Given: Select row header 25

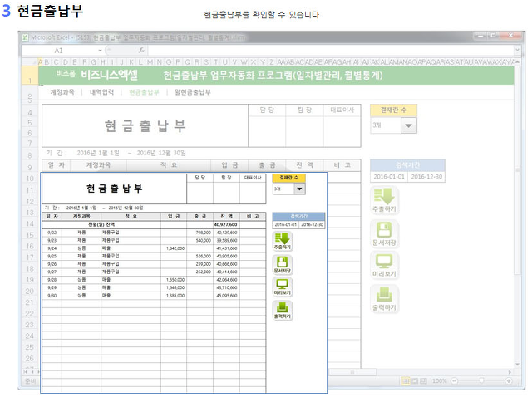Looking at the screenshot, I should pos(30,347).
